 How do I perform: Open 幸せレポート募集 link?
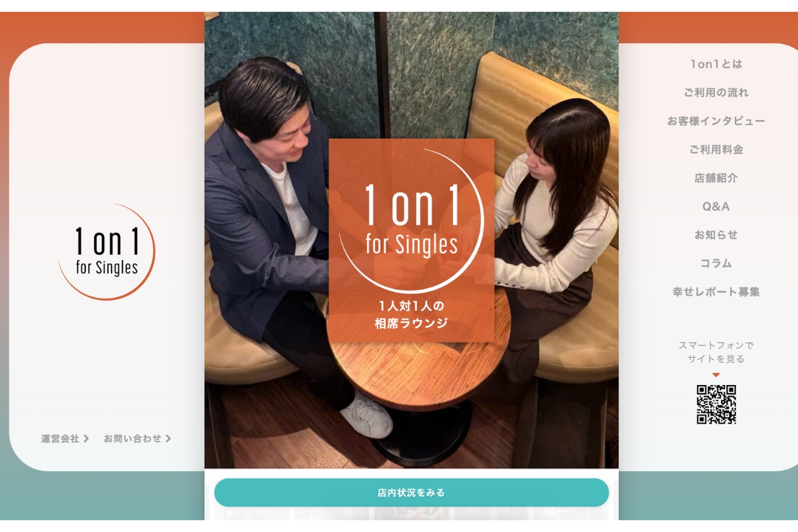click(716, 292)
